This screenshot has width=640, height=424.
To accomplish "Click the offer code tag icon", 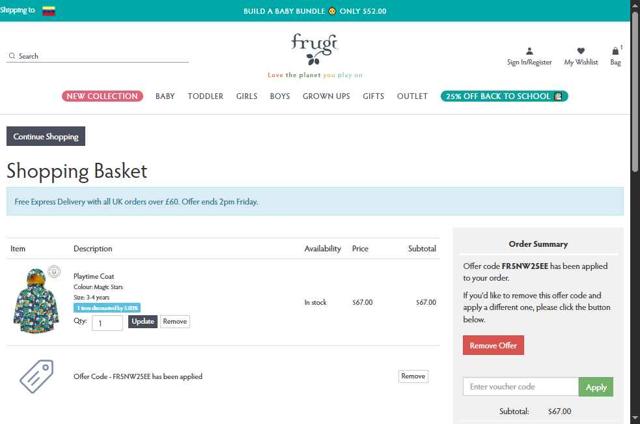I will point(37,376).
